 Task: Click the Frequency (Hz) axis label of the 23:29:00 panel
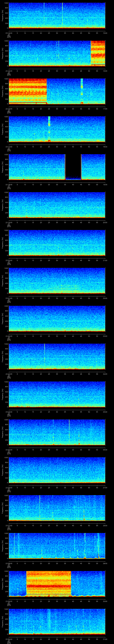pos(3,584)
